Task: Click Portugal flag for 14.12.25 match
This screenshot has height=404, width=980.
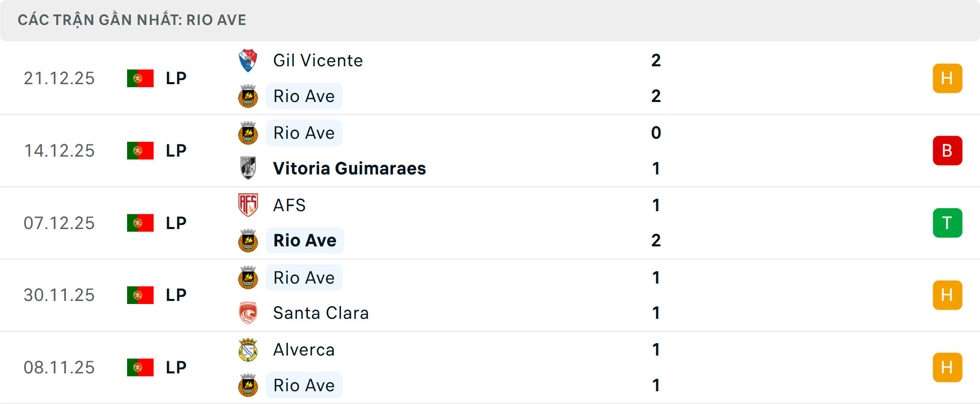Action: [140, 150]
